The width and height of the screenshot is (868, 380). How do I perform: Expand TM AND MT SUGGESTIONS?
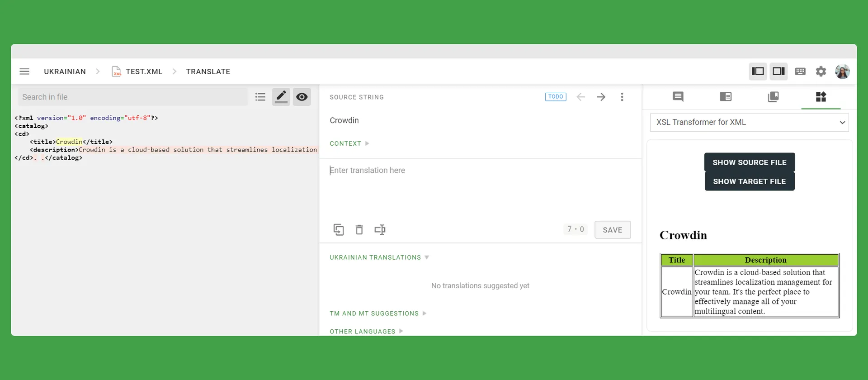click(378, 313)
